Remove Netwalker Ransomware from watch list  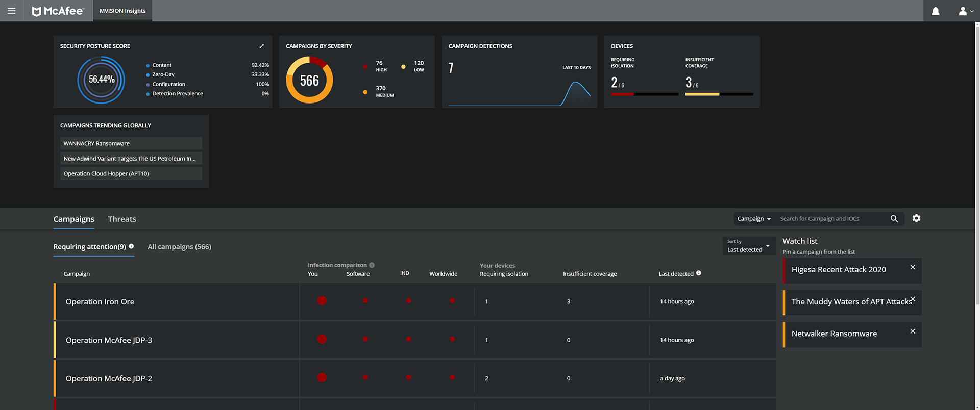[913, 331]
